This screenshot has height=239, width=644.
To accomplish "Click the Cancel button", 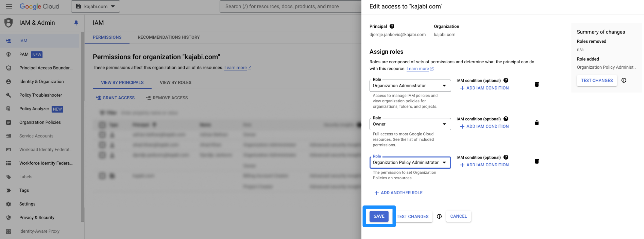I will coord(458,216).
